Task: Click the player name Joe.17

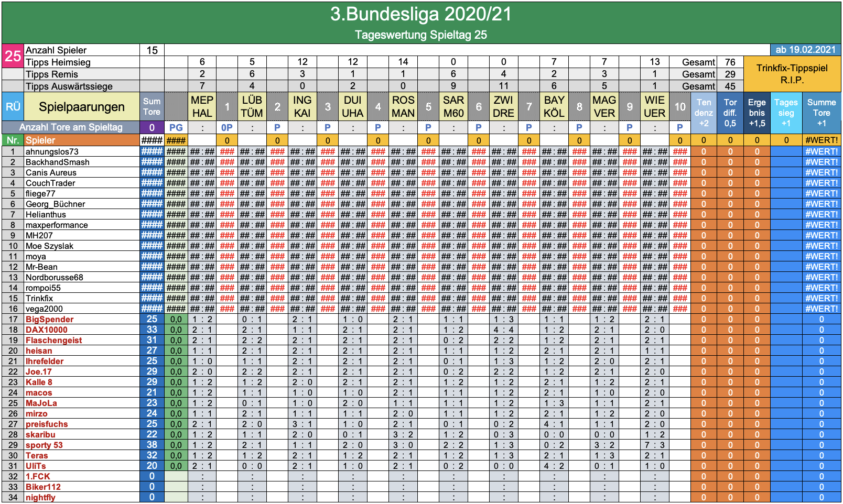Action: 39,371
